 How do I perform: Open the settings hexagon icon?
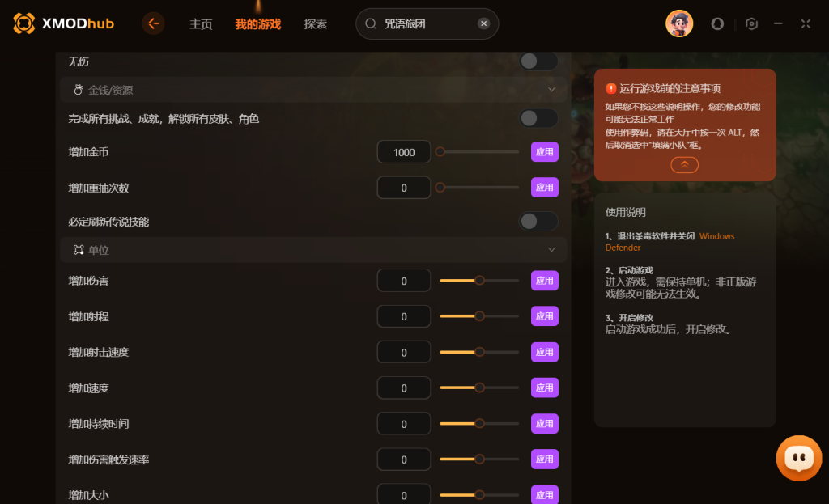click(751, 23)
